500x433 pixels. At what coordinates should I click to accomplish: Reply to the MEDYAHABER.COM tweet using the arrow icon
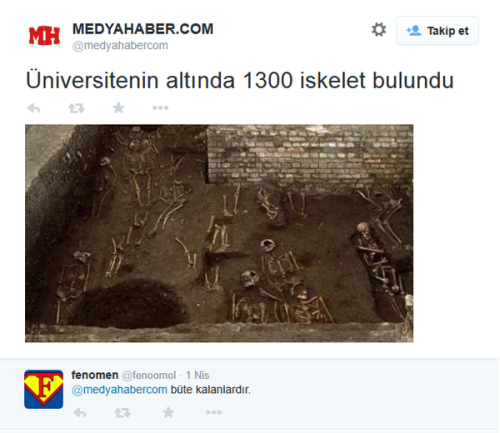click(x=34, y=108)
